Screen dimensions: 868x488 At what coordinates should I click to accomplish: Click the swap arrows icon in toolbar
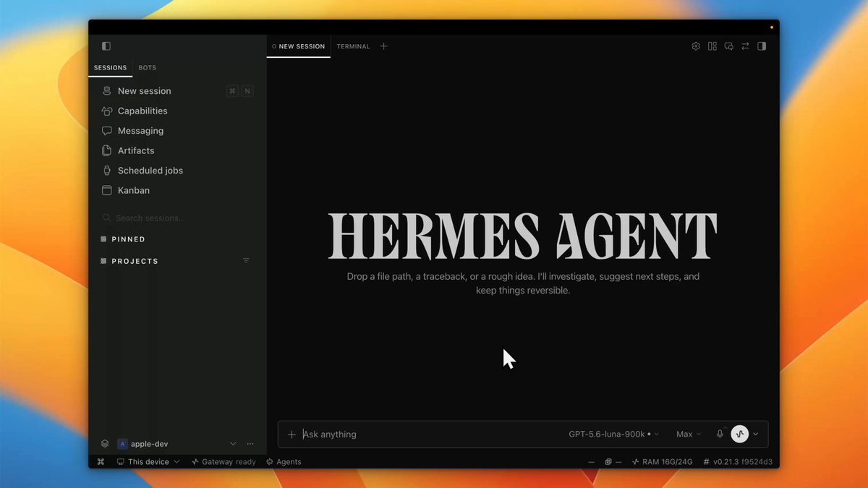(745, 46)
